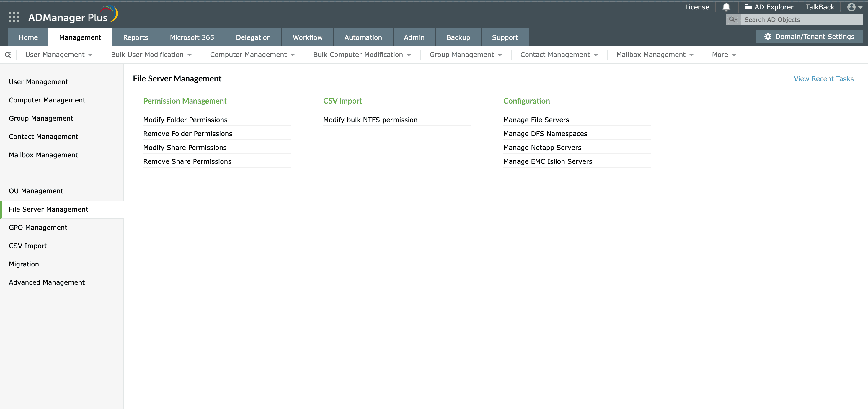Click the submenu search icon
The width and height of the screenshot is (868, 409).
pyautogui.click(x=8, y=55)
